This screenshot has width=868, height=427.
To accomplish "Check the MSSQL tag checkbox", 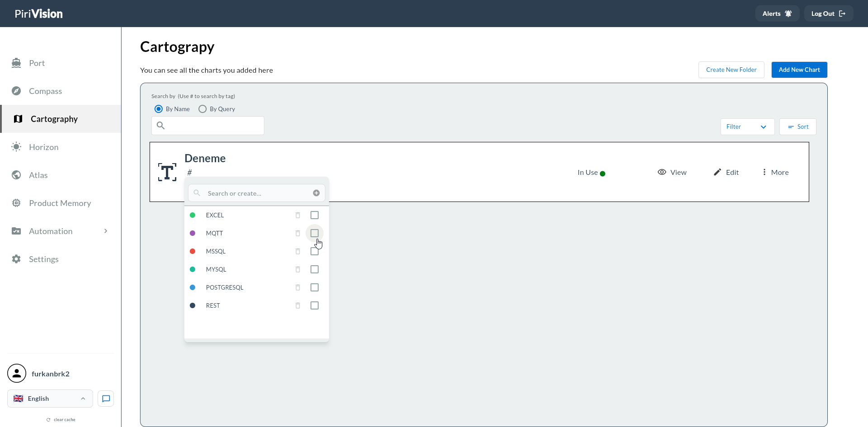I will click(x=315, y=251).
